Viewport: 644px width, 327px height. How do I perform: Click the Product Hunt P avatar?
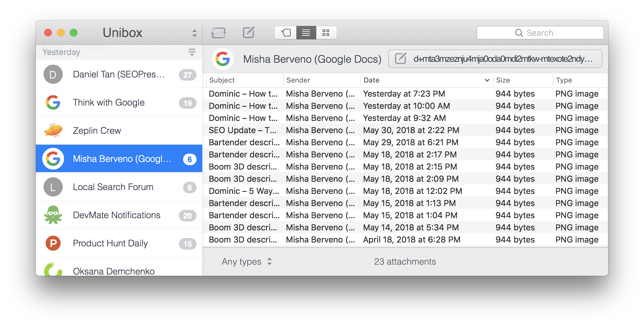[x=53, y=243]
